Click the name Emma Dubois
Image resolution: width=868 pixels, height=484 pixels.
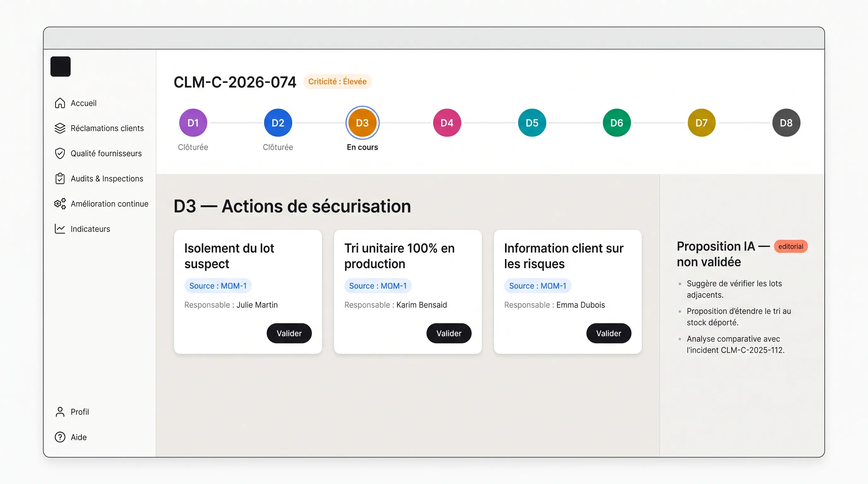tap(581, 305)
